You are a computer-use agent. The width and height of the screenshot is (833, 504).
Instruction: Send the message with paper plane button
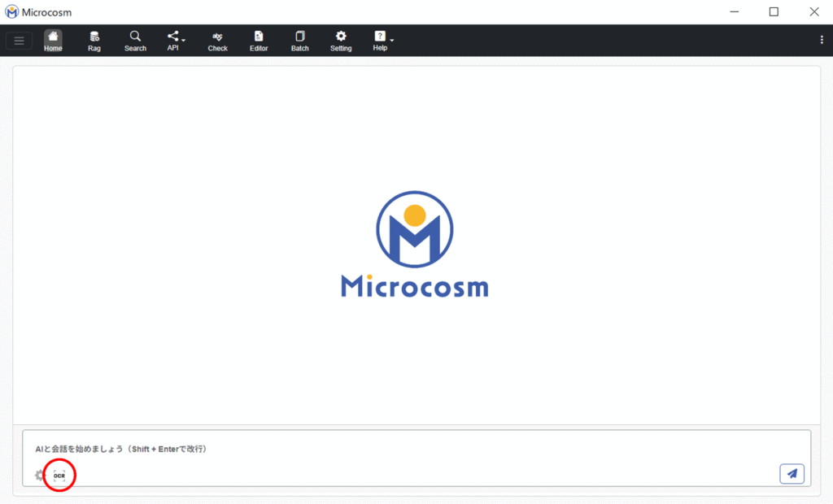click(792, 473)
